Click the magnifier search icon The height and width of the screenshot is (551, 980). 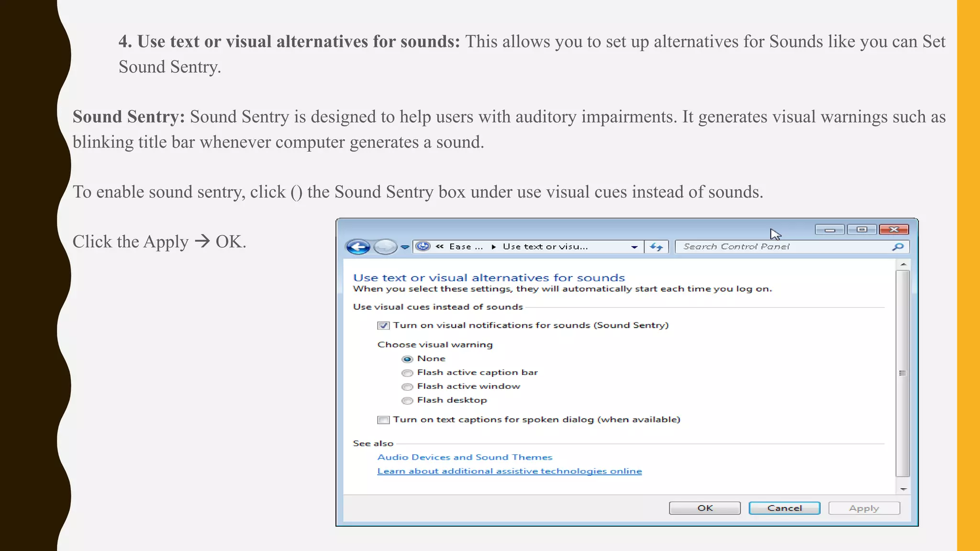(898, 247)
